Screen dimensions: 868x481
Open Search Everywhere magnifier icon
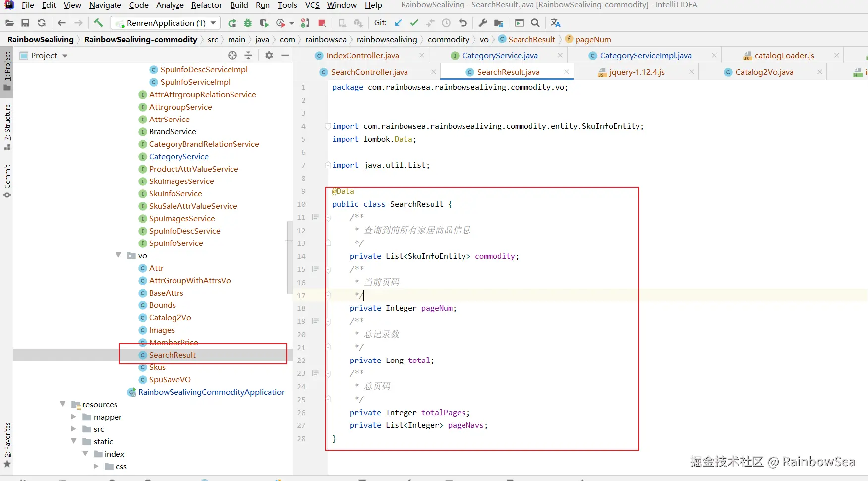(x=535, y=23)
